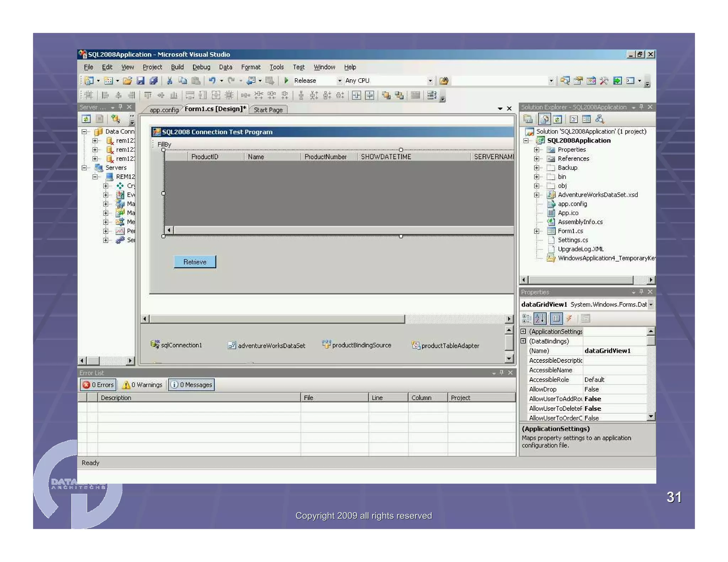
Task: Toggle the 0 Warnings filter button
Action: click(x=142, y=384)
